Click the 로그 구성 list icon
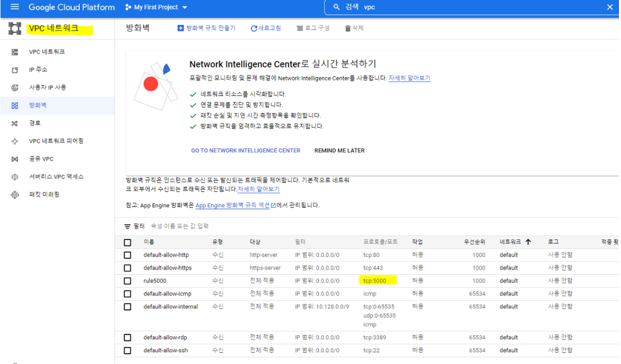Screen dimensions: 621x364 [300, 29]
